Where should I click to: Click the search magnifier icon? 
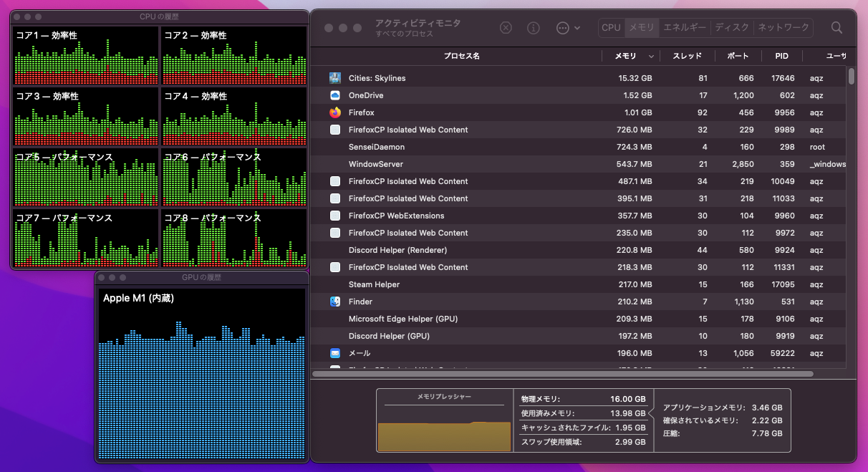coord(836,28)
